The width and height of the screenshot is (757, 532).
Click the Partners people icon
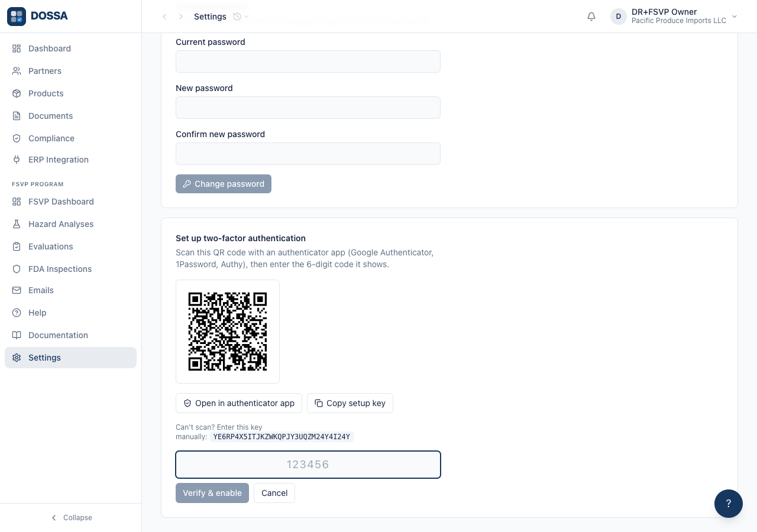[x=17, y=71]
